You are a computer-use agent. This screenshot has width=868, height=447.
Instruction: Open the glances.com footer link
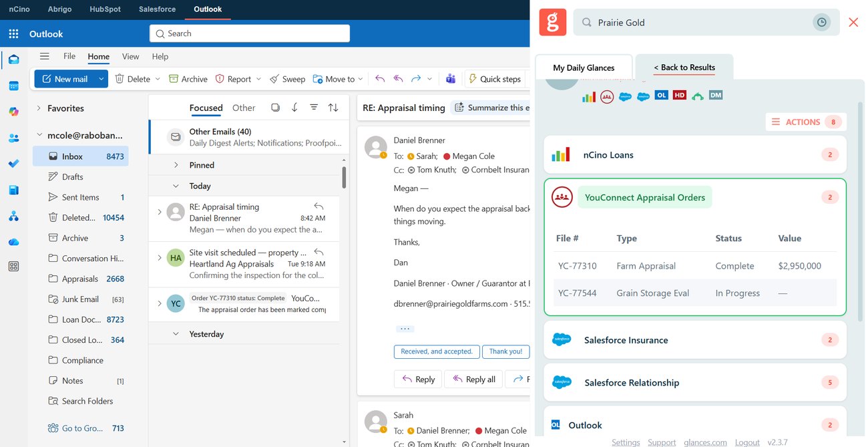click(706, 442)
